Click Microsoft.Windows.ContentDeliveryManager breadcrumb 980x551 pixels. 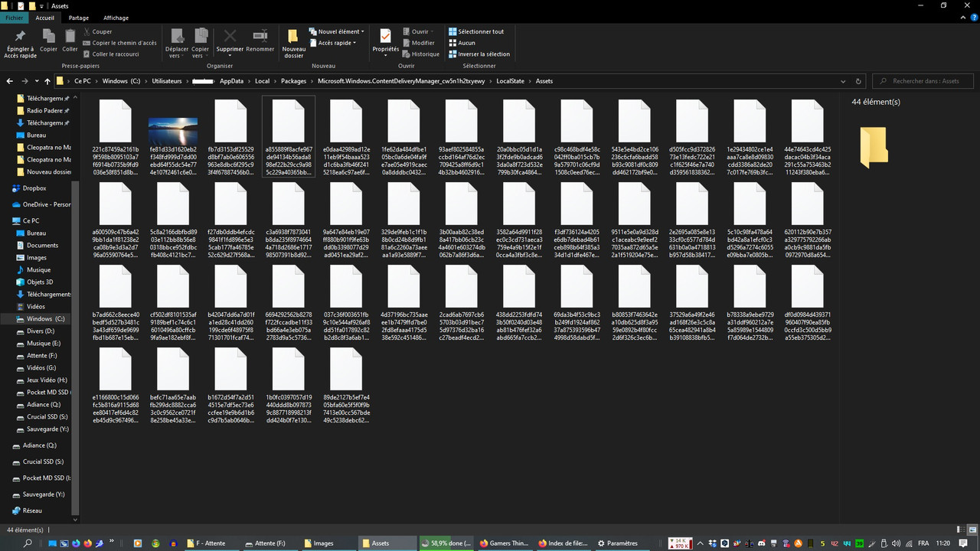(401, 81)
